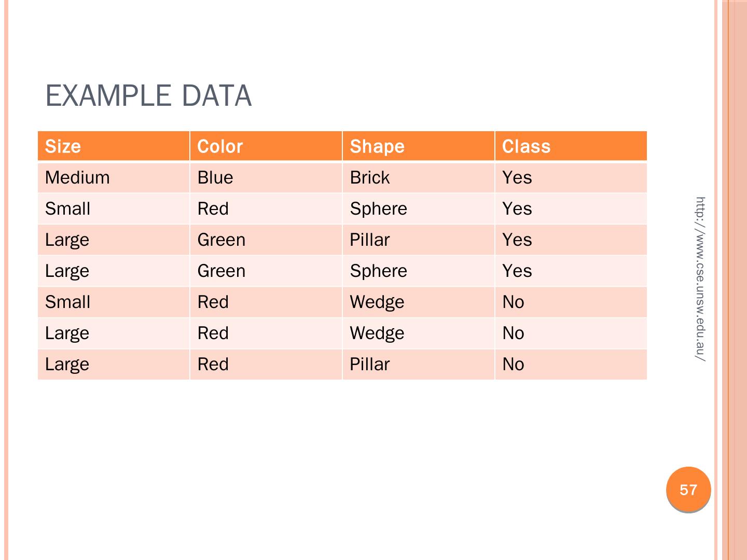This screenshot has height=560, width=747.
Task: Select the No class cell in the last row
Action: 513,364
